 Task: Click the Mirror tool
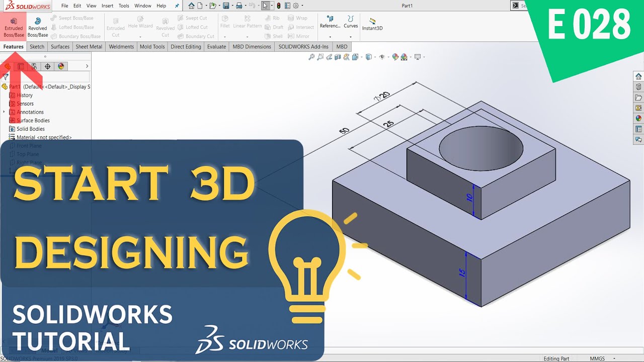click(298, 36)
